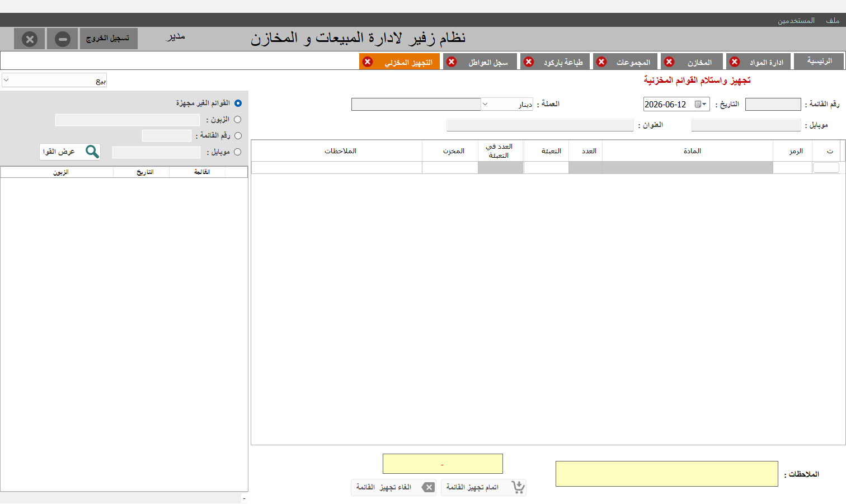The height and width of the screenshot is (504, 846).
Task: Close the المخازن tab red X icon
Action: coord(669,62)
